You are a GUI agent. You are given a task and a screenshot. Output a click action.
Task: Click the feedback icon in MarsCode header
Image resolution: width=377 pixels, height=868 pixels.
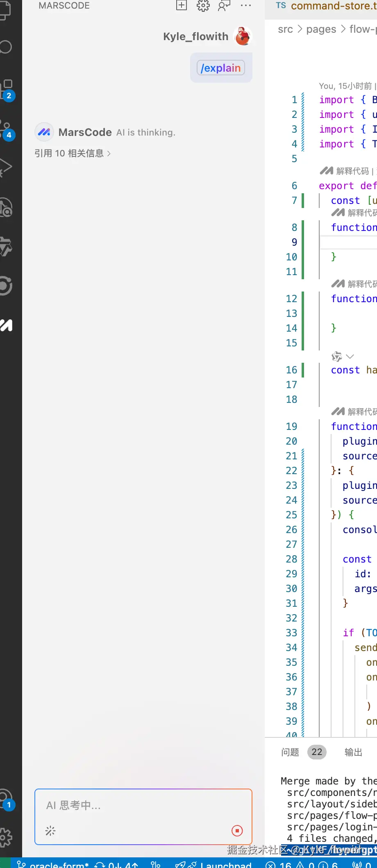[224, 5]
